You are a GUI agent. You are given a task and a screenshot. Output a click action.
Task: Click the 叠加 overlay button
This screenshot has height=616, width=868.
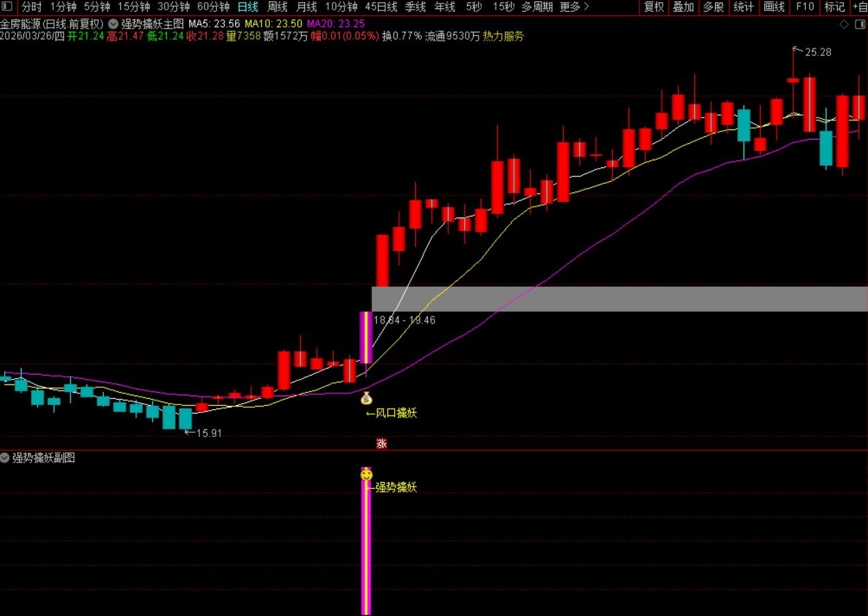point(683,7)
